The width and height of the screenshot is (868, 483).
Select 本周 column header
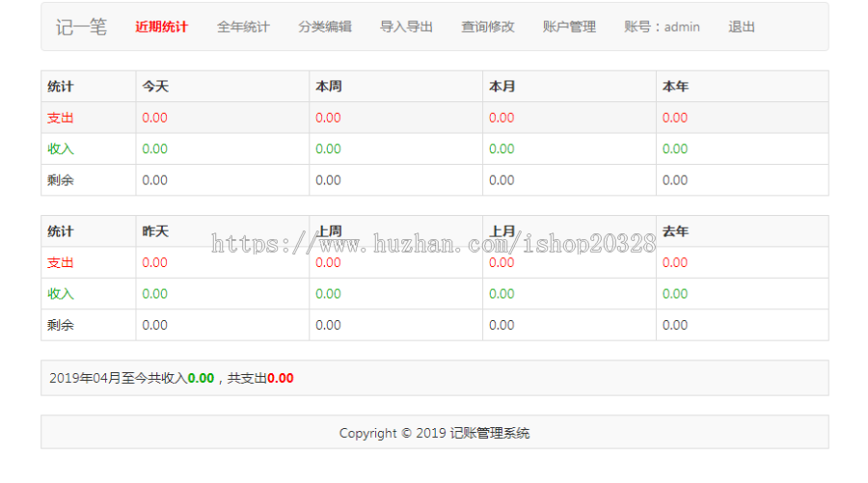point(329,87)
